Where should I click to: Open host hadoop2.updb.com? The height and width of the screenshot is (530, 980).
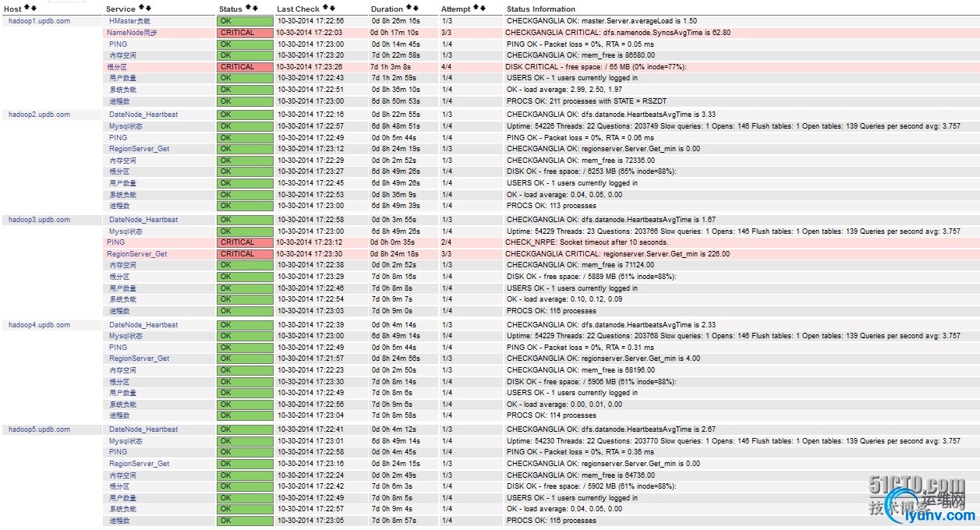coord(39,115)
